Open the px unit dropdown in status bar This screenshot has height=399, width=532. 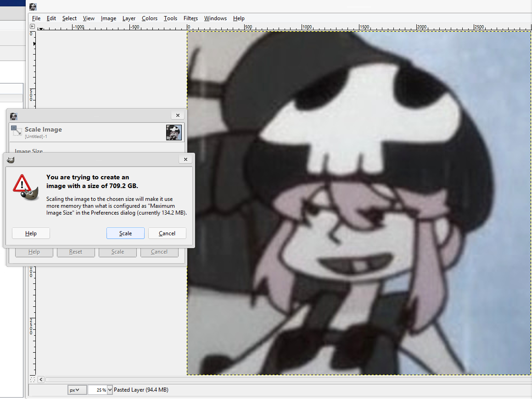(x=77, y=390)
